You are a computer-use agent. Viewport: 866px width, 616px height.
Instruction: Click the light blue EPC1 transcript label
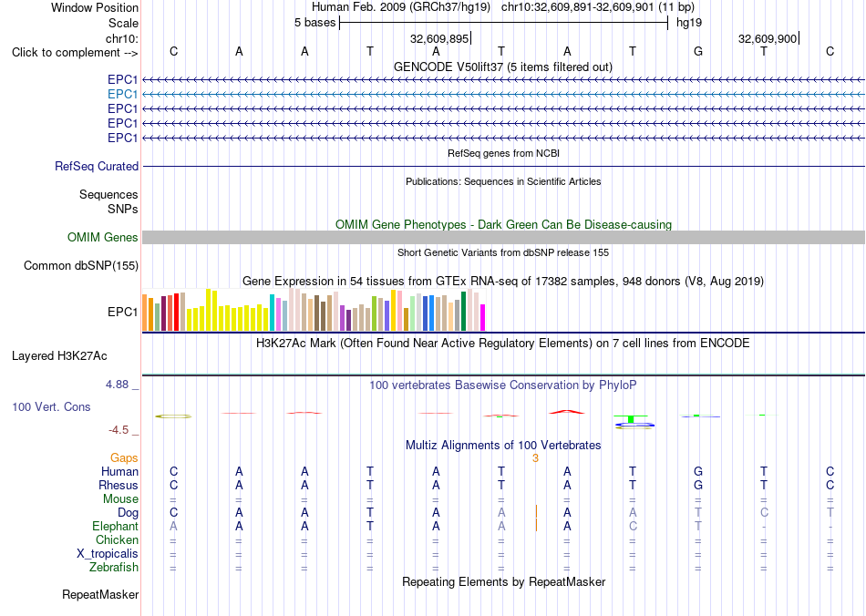tap(123, 95)
